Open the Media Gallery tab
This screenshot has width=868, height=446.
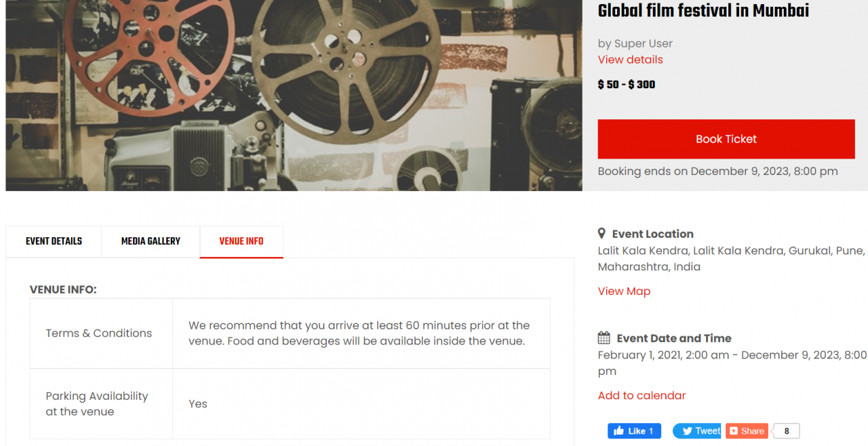click(x=151, y=241)
